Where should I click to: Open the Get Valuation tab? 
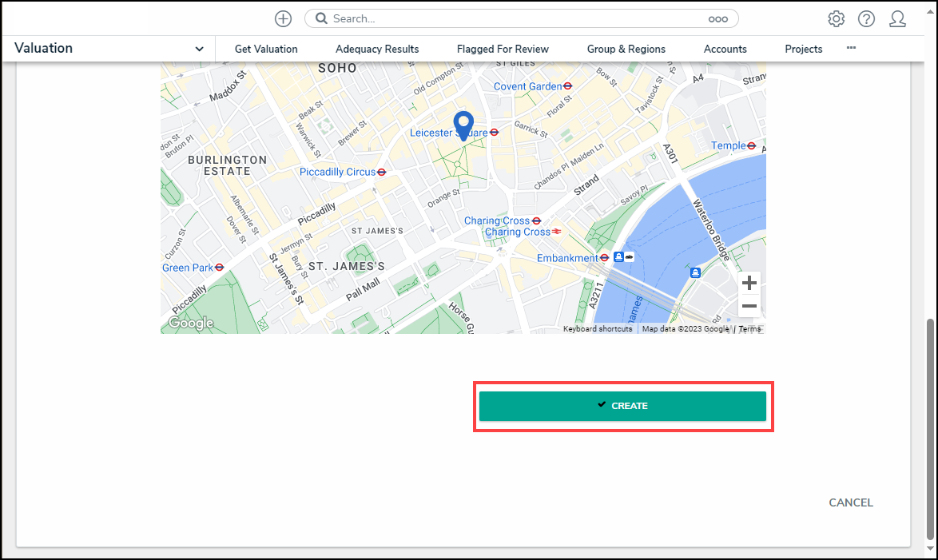coord(266,49)
